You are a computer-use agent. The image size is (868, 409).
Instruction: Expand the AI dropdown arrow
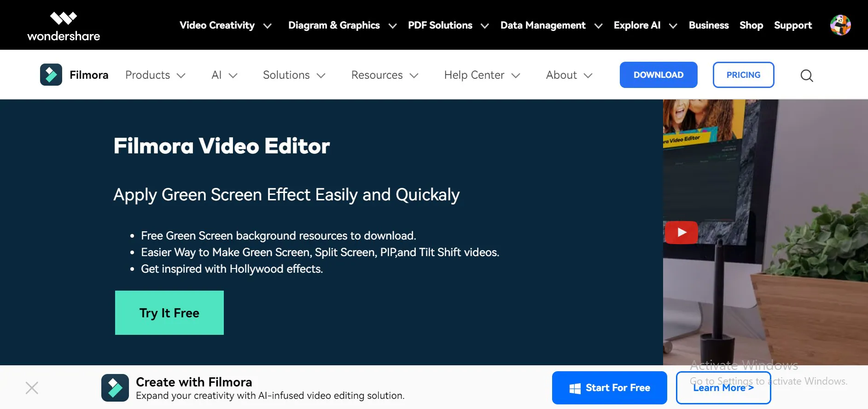pyautogui.click(x=233, y=76)
